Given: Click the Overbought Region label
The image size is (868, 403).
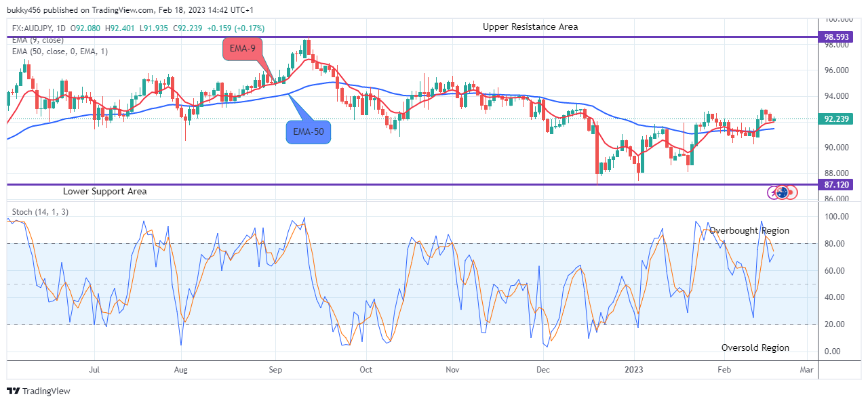Looking at the screenshot, I should [x=749, y=230].
